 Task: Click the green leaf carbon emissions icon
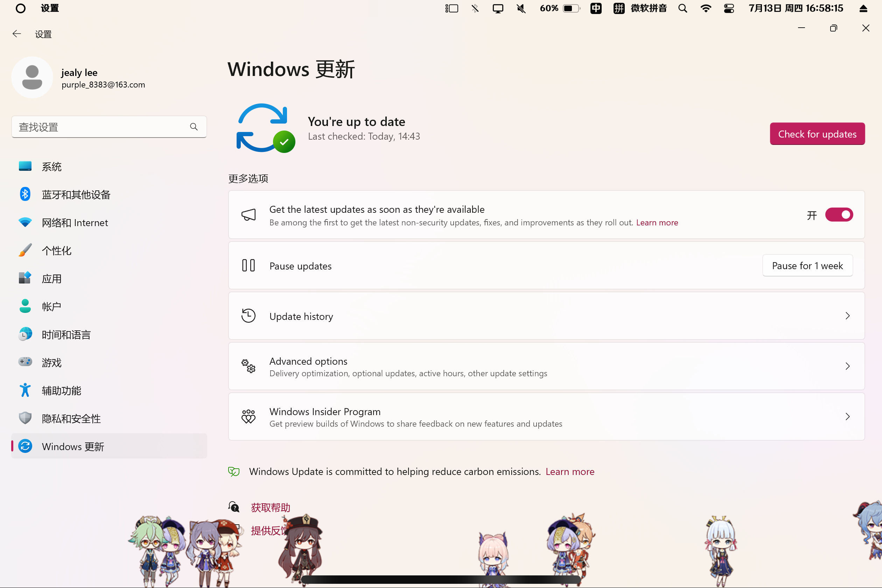click(234, 471)
